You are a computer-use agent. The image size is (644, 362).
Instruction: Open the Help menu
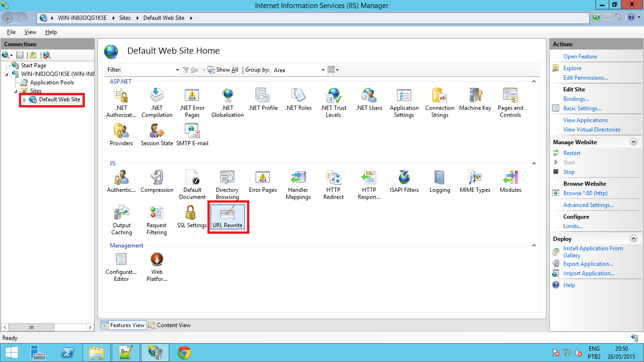click(x=51, y=32)
